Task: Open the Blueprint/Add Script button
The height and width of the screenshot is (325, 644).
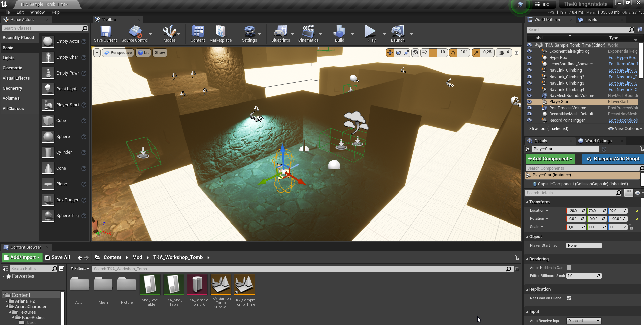Action: [613, 159]
